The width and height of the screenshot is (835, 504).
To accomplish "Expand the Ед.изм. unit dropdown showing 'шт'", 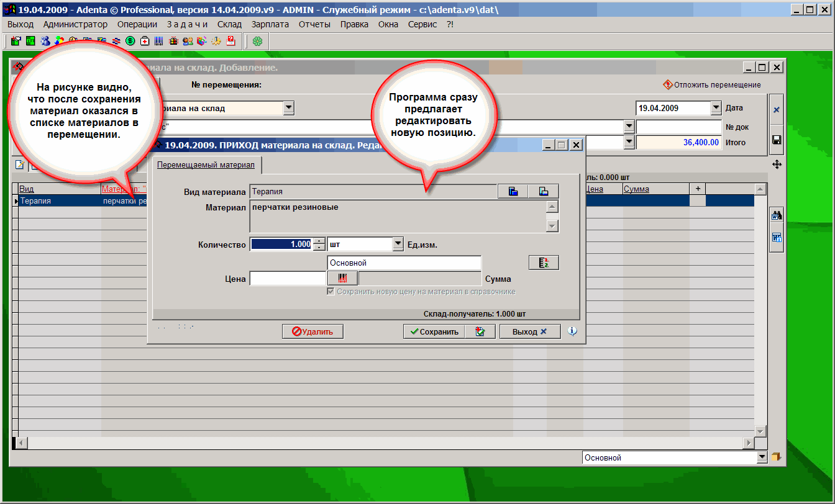I will pyautogui.click(x=398, y=245).
